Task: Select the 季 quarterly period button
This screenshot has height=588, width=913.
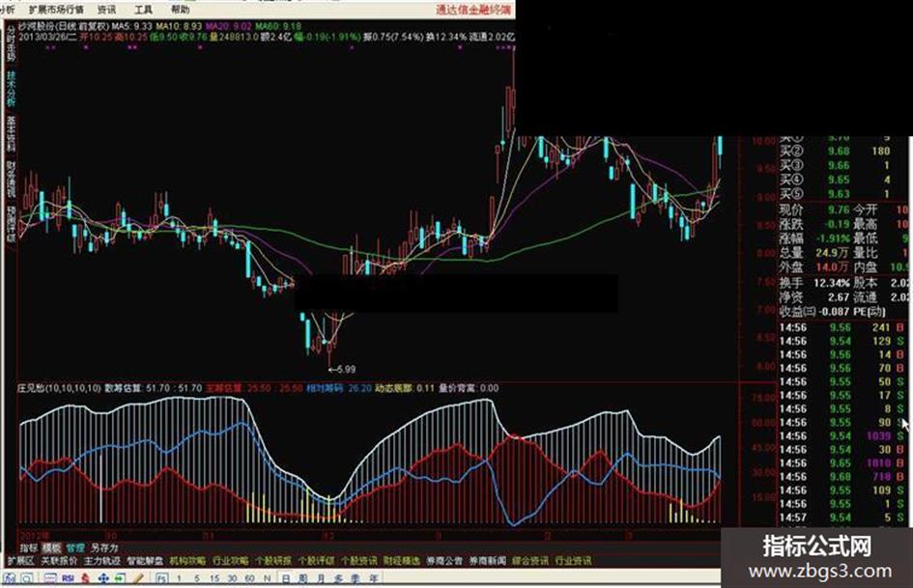Action: [356, 578]
